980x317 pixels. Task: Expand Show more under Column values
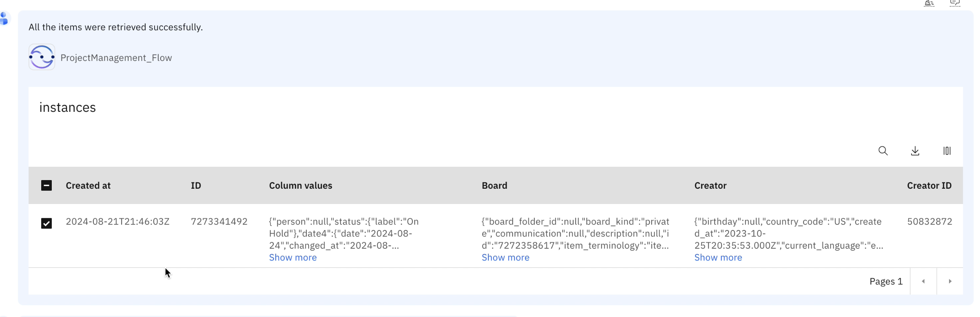293,258
